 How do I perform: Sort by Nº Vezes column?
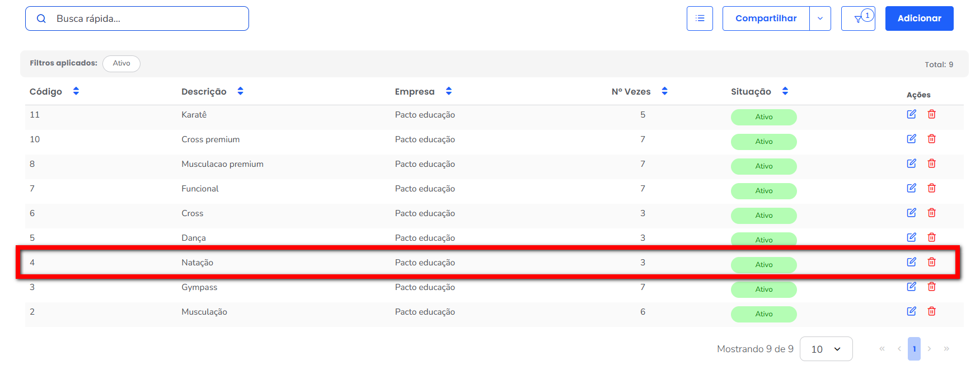pos(664,91)
